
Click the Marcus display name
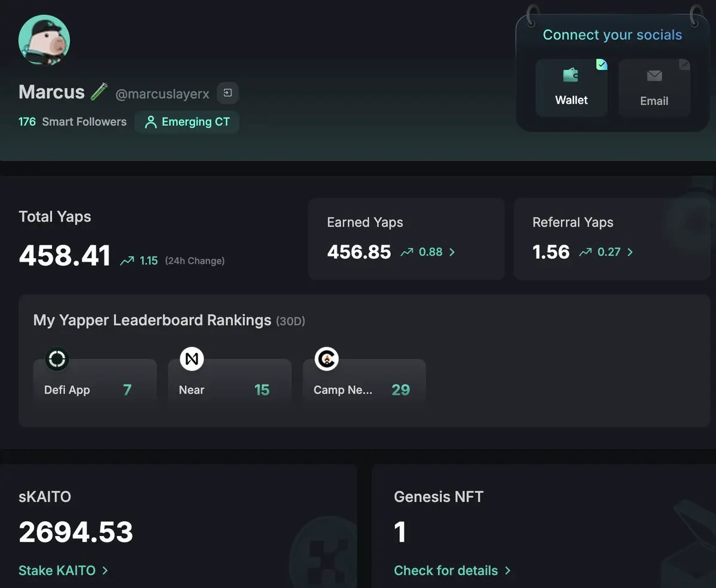pos(51,92)
